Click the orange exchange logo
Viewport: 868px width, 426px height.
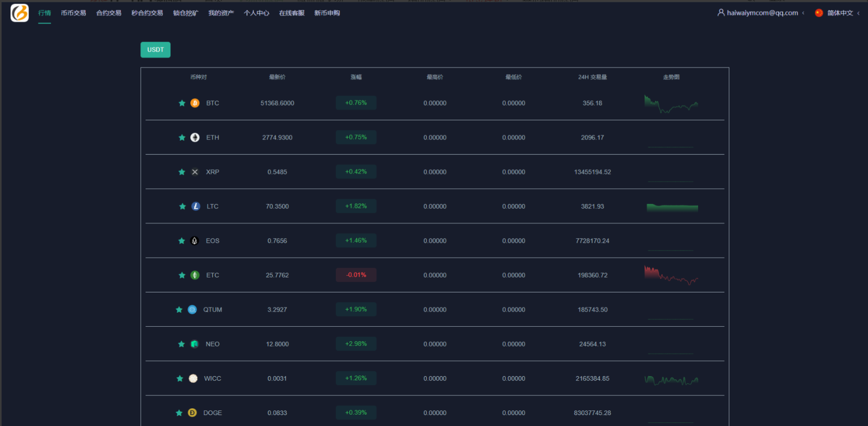20,13
